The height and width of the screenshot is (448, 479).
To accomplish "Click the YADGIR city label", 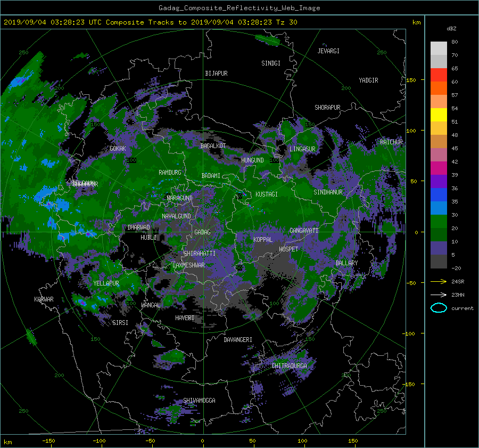I will coord(368,80).
